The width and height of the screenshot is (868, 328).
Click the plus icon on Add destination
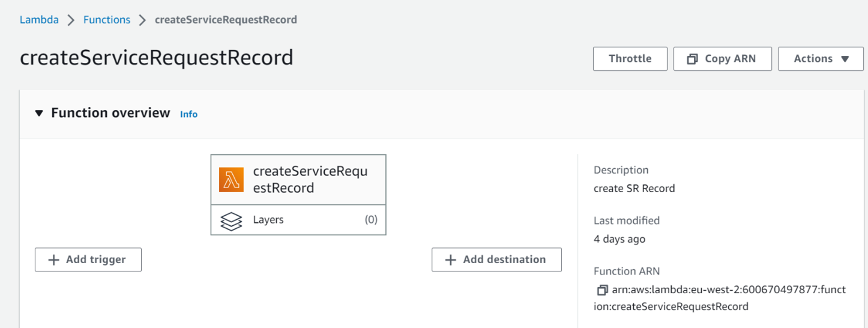(451, 260)
